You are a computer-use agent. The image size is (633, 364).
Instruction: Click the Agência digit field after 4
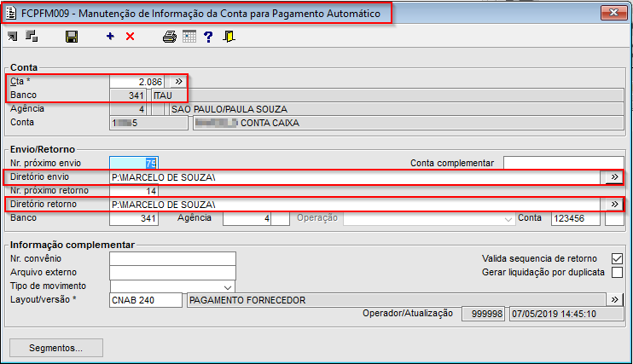280,218
